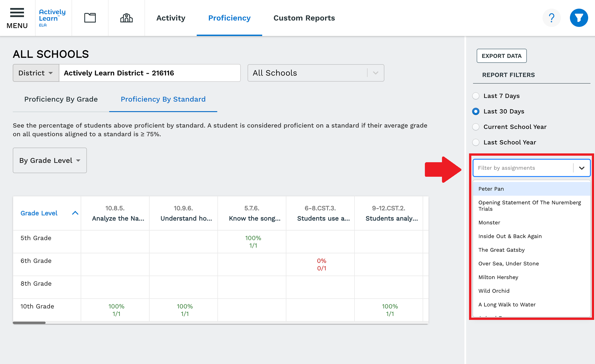Open the school building icon

click(x=127, y=18)
